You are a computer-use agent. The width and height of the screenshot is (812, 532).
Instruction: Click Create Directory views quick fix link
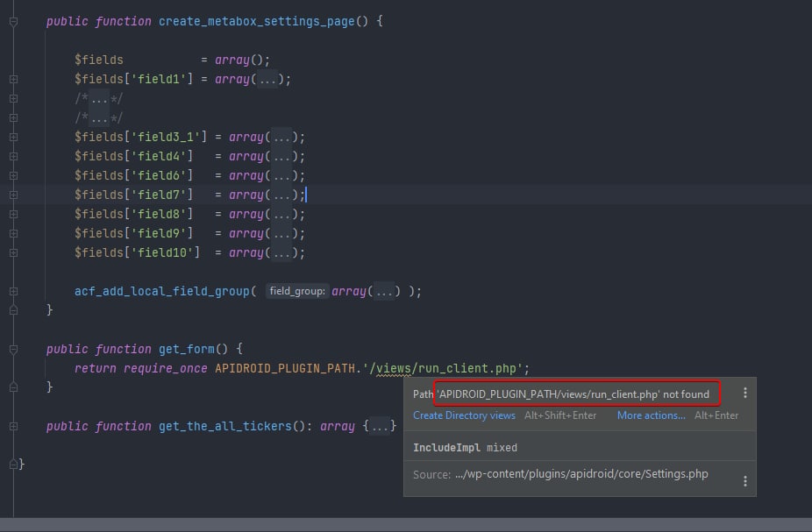464,415
